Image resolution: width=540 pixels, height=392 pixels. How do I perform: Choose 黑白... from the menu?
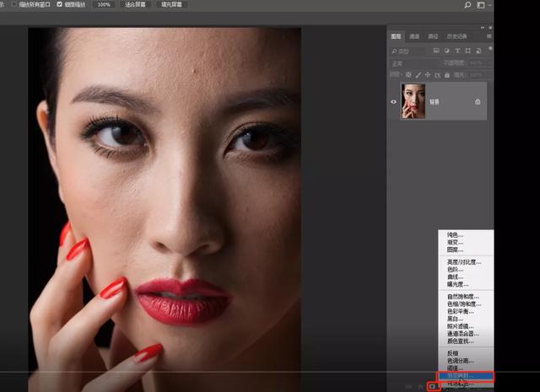point(466,320)
